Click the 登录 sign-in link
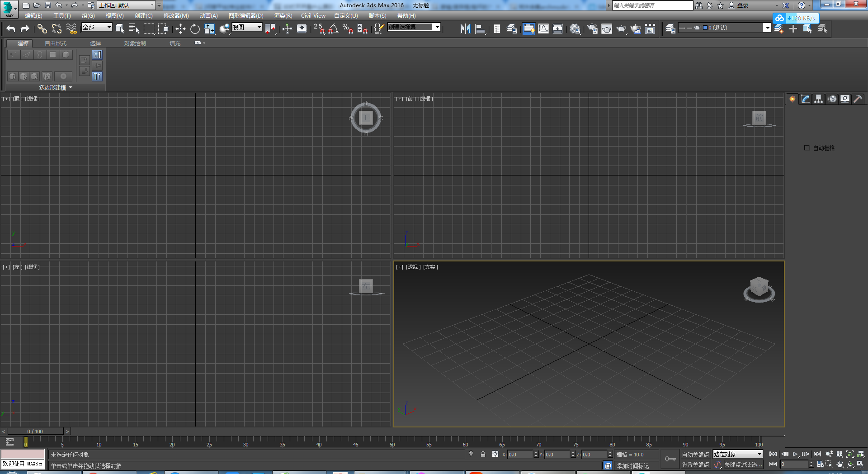 click(x=743, y=5)
